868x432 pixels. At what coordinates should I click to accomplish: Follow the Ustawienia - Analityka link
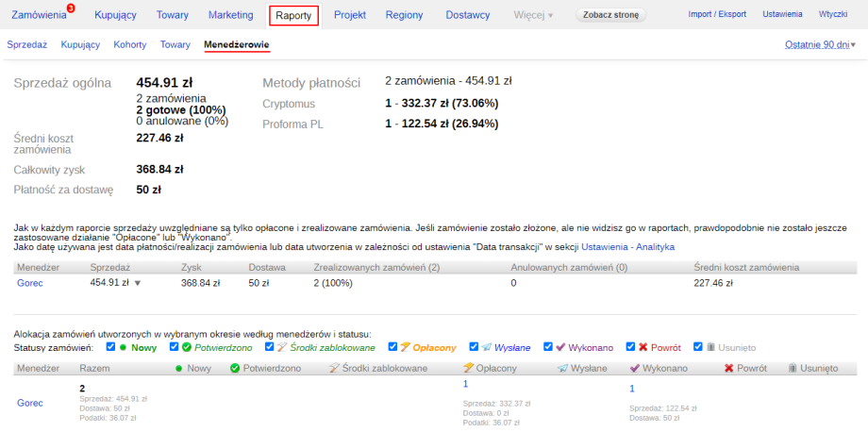coord(627,246)
